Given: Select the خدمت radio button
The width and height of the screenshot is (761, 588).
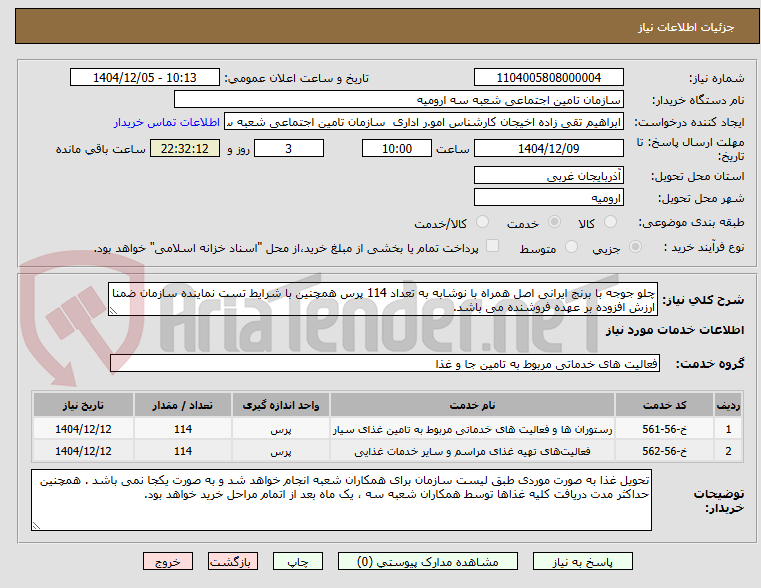Looking at the screenshot, I should 554,222.
